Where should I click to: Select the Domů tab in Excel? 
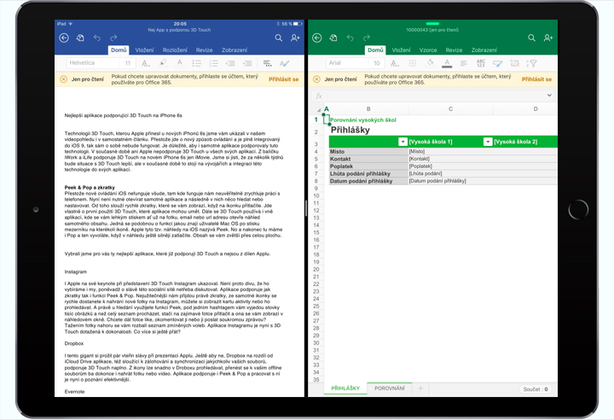pyautogui.click(x=375, y=50)
